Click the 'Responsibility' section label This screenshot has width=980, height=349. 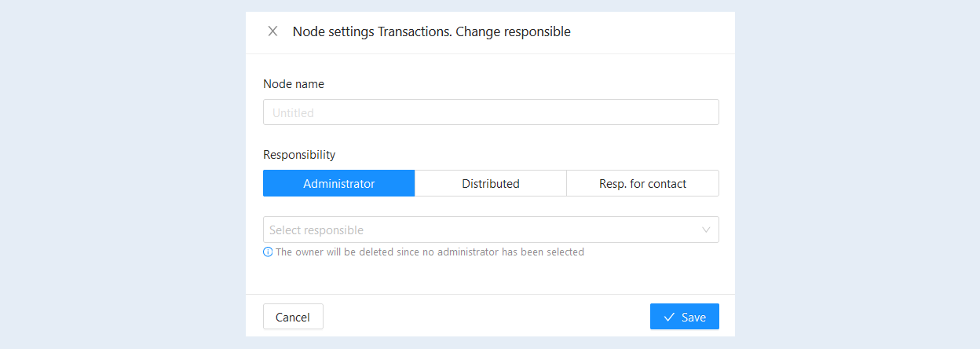pos(299,155)
